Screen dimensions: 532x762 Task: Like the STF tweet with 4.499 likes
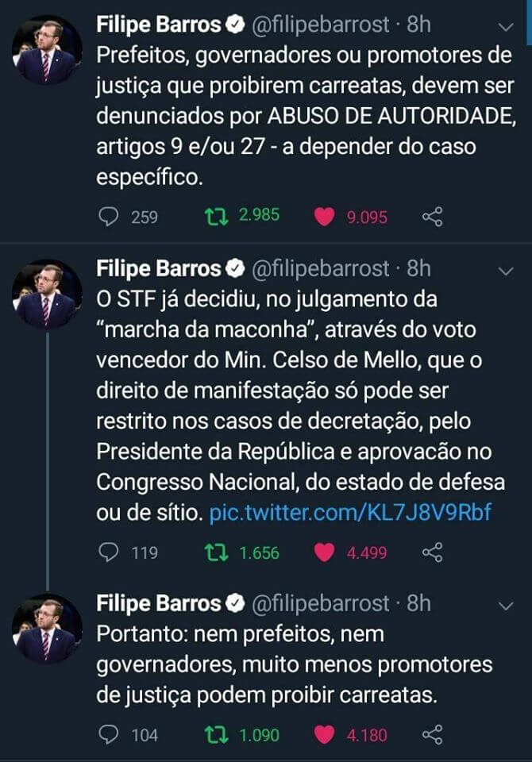click(325, 552)
